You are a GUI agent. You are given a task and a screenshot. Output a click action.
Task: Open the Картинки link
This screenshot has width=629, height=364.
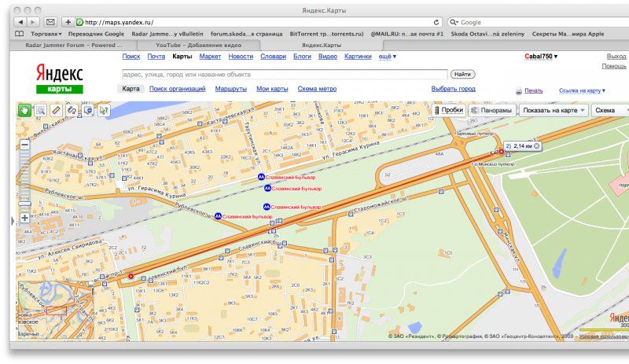tap(358, 57)
